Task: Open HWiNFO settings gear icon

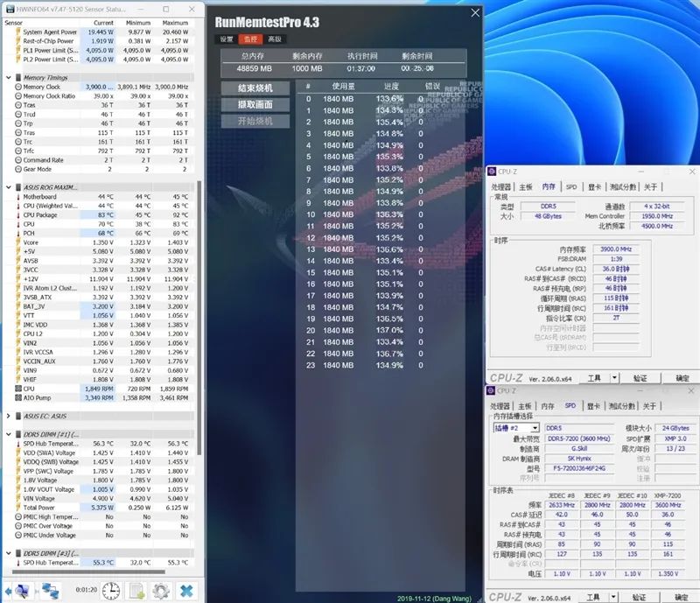Action: 161,591
